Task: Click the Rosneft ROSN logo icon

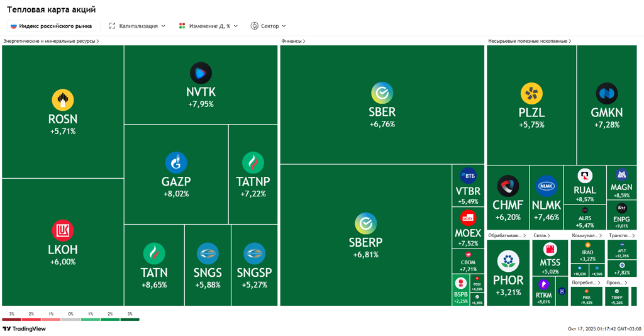Action: 62,100
